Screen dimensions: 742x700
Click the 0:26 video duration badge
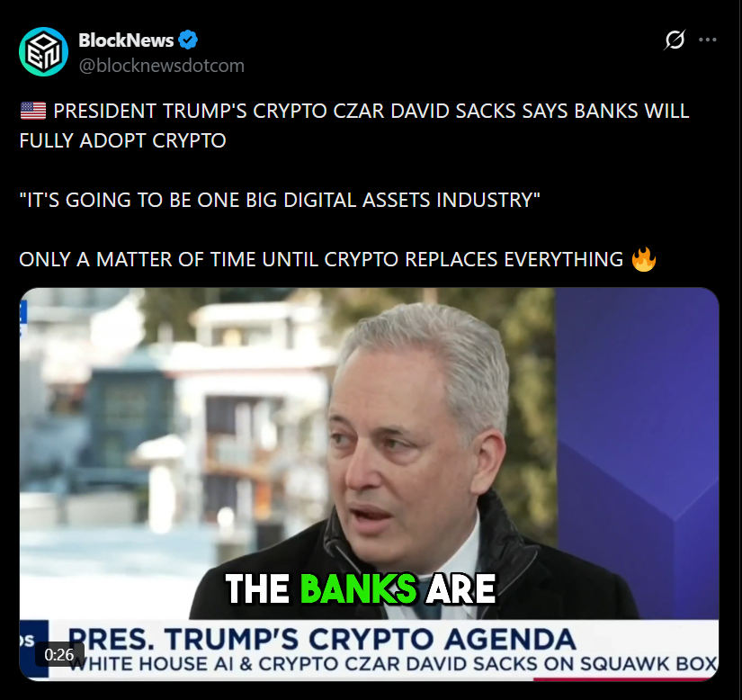point(59,655)
